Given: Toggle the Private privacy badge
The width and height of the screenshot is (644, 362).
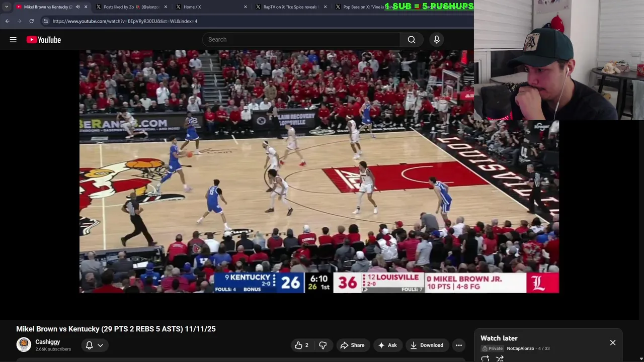Looking at the screenshot, I should point(493,348).
